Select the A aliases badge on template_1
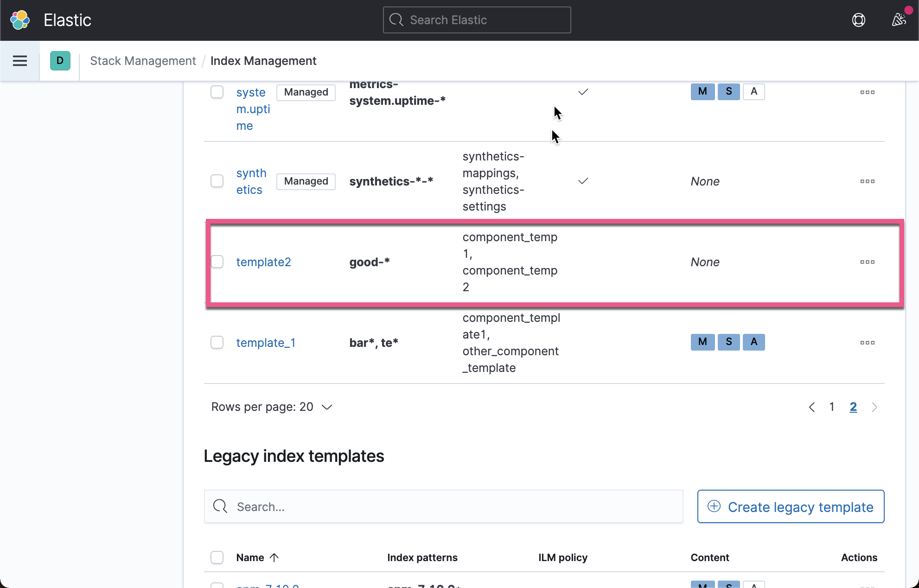 [x=753, y=342]
